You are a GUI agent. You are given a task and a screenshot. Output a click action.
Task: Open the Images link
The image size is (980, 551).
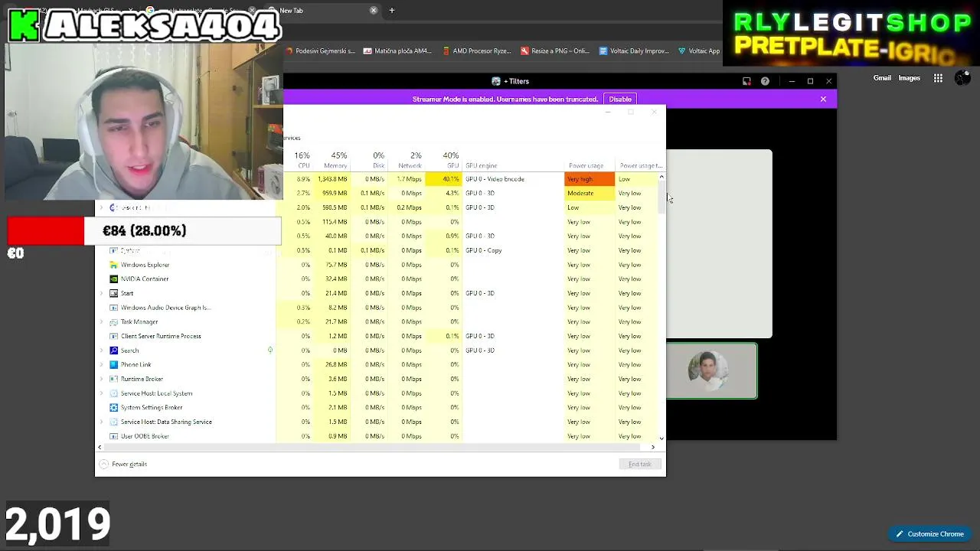click(910, 78)
